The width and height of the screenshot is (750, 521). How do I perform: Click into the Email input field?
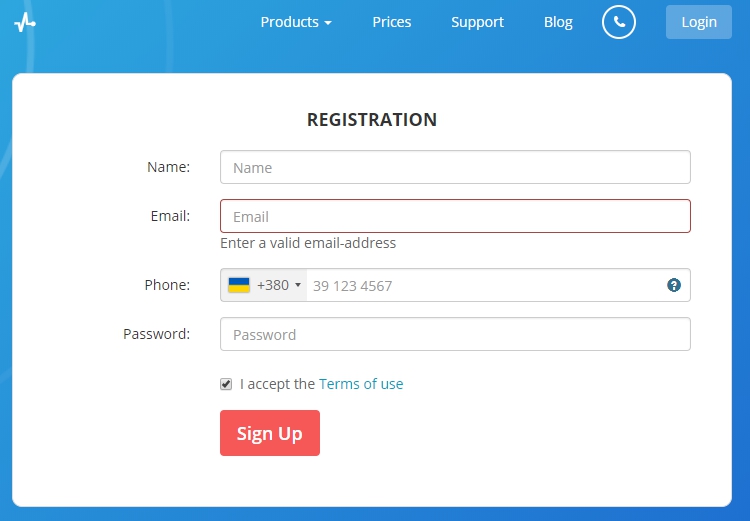click(x=455, y=216)
